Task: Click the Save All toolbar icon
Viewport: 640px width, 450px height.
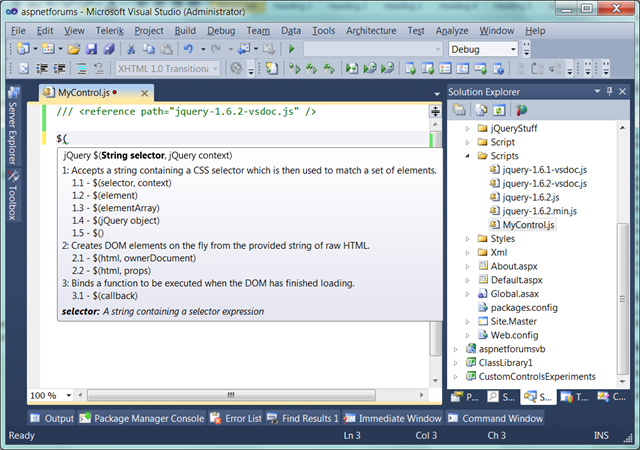Action: pos(107,49)
